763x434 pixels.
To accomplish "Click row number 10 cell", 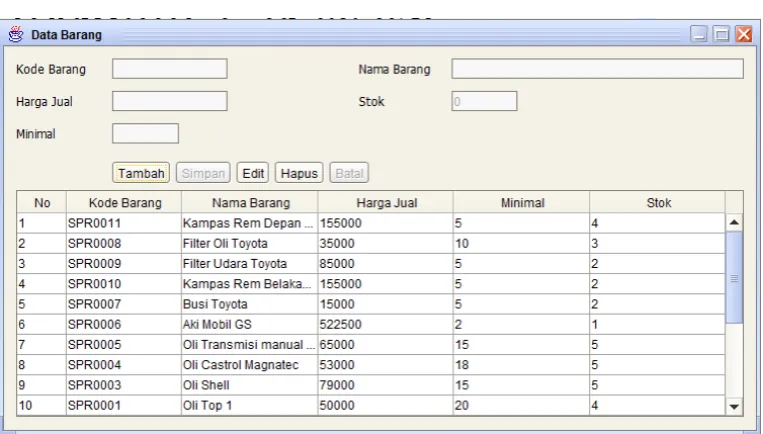I will pyautogui.click(x=42, y=405).
